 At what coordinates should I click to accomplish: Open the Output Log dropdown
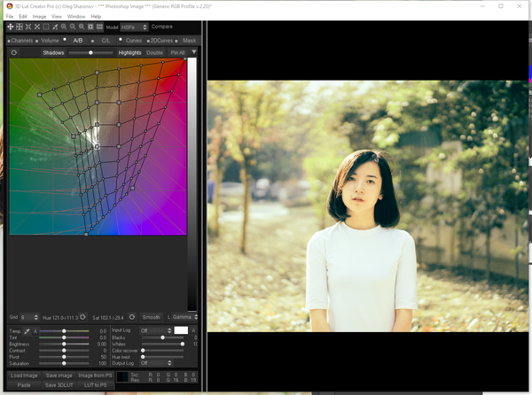pos(156,363)
